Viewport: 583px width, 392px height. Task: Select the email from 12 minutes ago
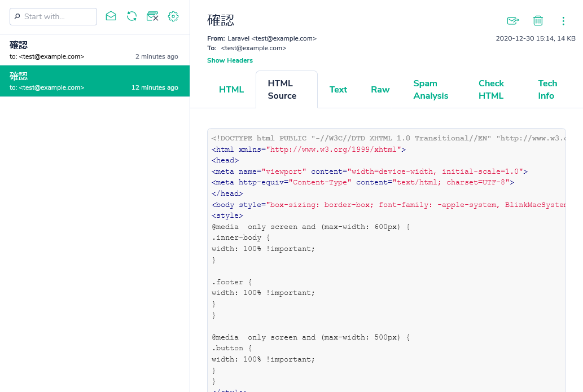(95, 81)
